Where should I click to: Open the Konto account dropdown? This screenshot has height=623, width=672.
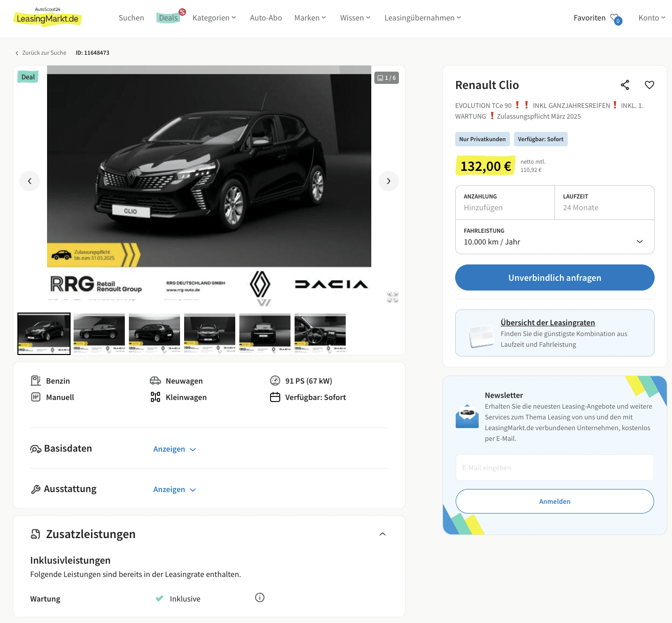pos(652,18)
